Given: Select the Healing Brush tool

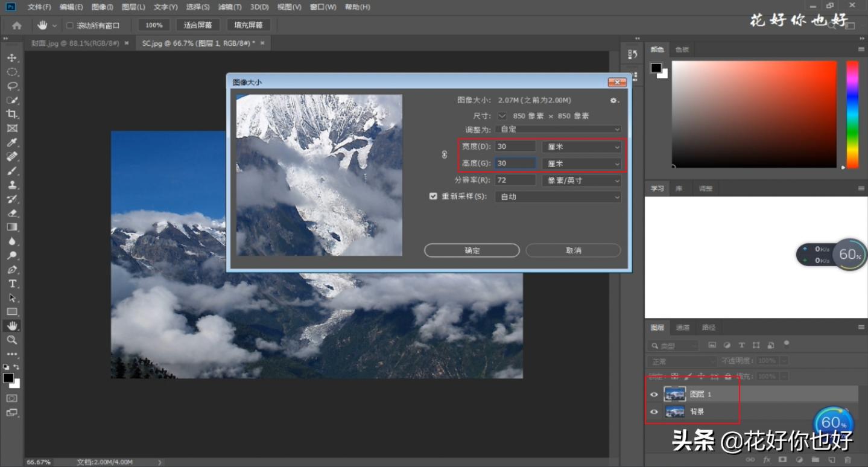Looking at the screenshot, I should (x=11, y=157).
